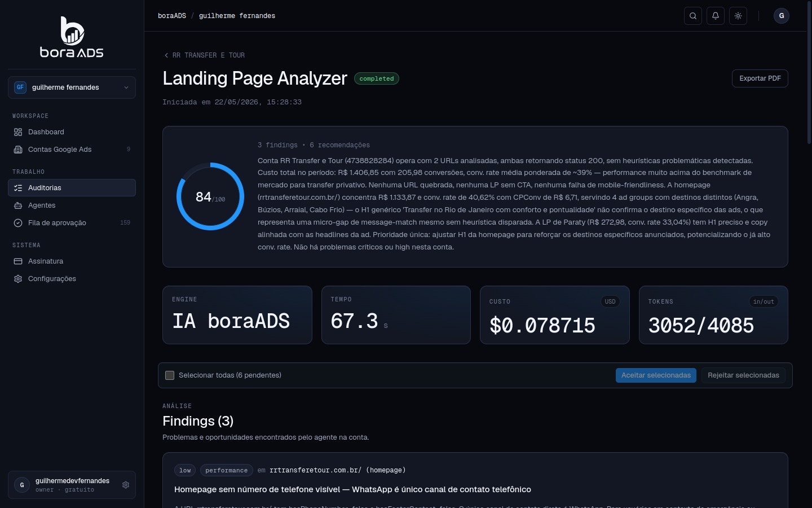Click the Auditorias checklist icon
This screenshot has width=812, height=508.
coord(18,188)
